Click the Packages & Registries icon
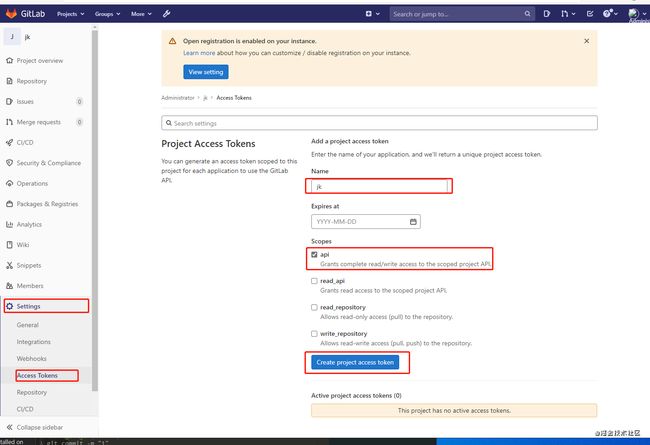The image size is (650, 445). 10,204
